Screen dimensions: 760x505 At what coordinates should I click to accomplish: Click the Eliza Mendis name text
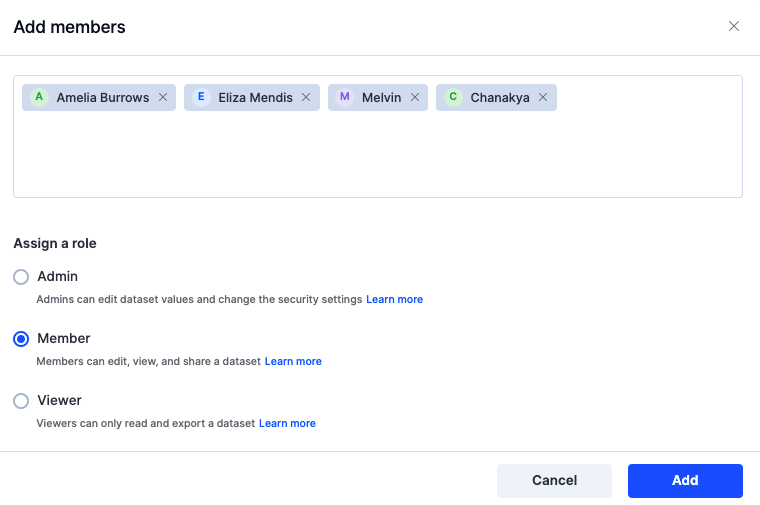point(255,97)
